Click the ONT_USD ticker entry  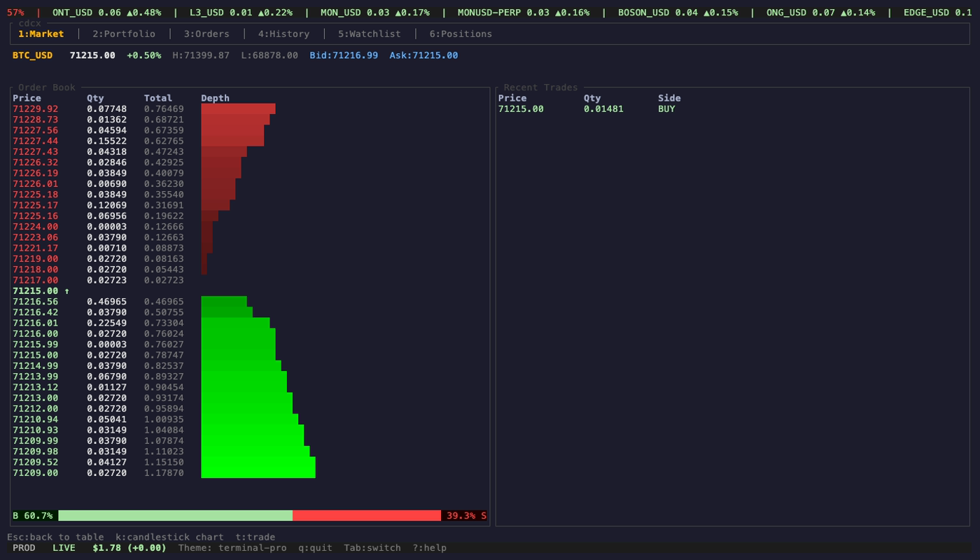106,13
